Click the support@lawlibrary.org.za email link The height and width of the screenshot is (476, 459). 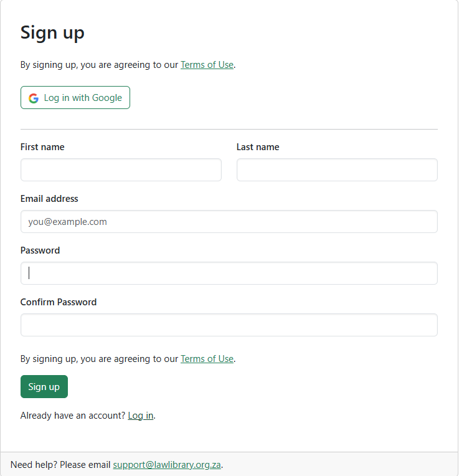167,465
